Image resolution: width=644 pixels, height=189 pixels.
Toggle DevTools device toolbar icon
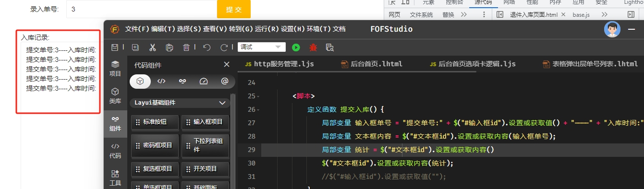point(405,2)
